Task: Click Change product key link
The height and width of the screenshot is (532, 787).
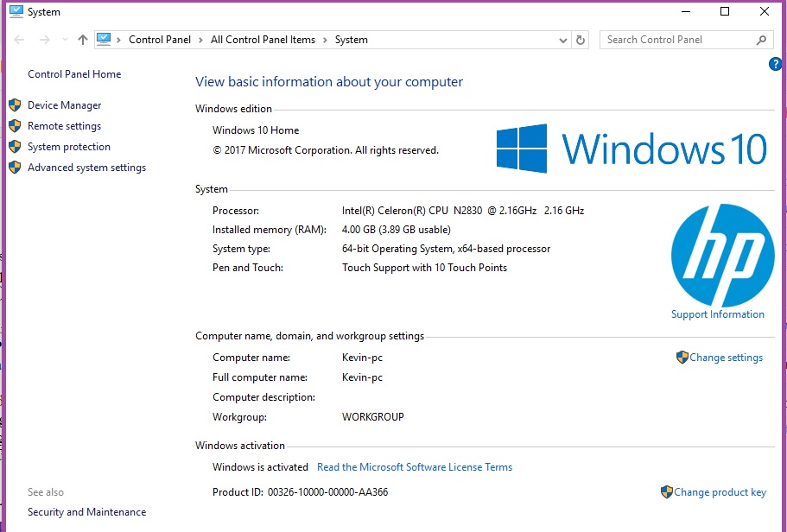Action: point(720,492)
